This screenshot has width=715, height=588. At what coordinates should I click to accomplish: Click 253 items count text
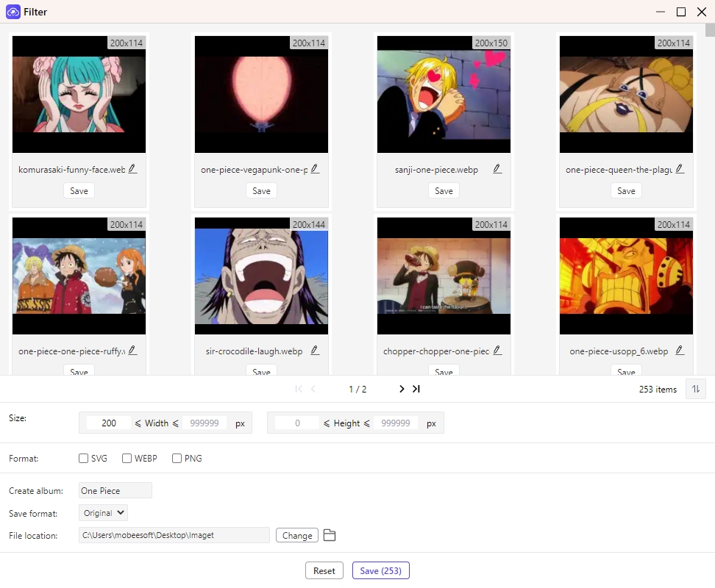coord(658,390)
